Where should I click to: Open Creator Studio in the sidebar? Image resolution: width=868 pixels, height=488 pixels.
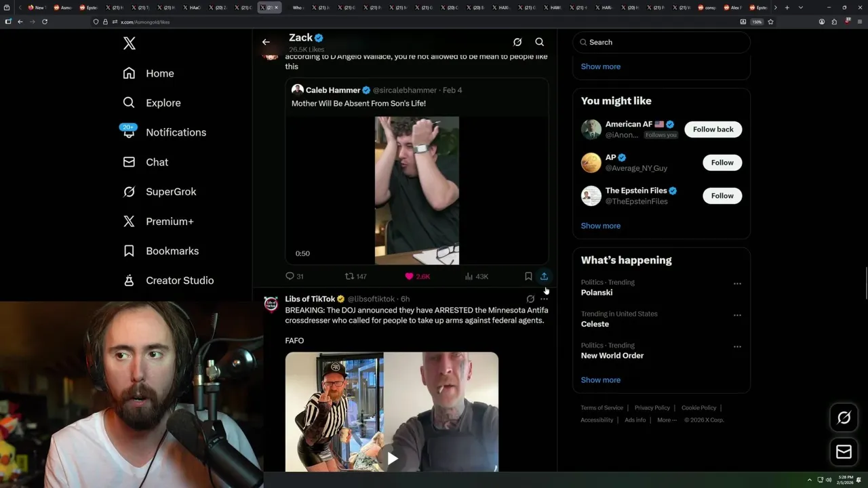pyautogui.click(x=168, y=281)
